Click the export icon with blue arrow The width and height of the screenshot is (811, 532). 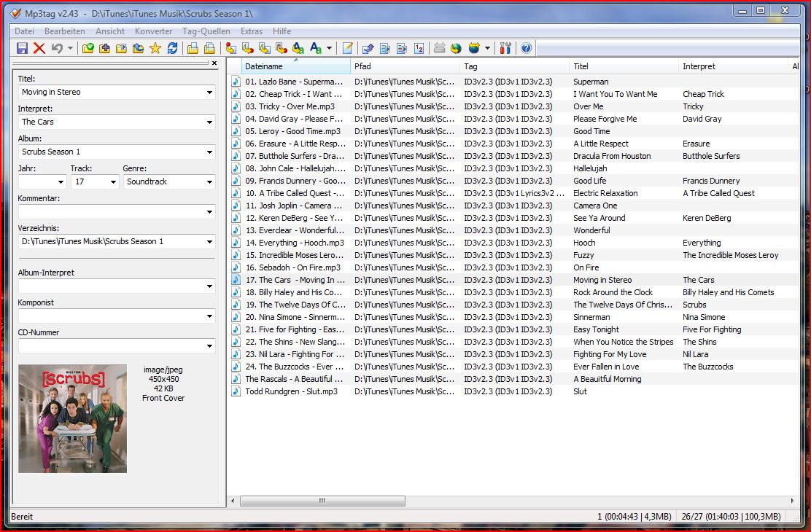click(368, 48)
